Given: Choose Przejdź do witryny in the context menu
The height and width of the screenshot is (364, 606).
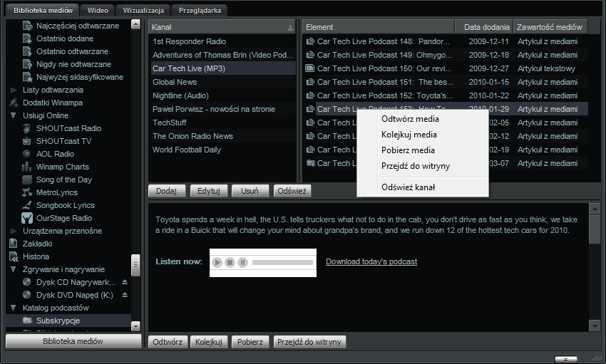Looking at the screenshot, I should point(423,166).
